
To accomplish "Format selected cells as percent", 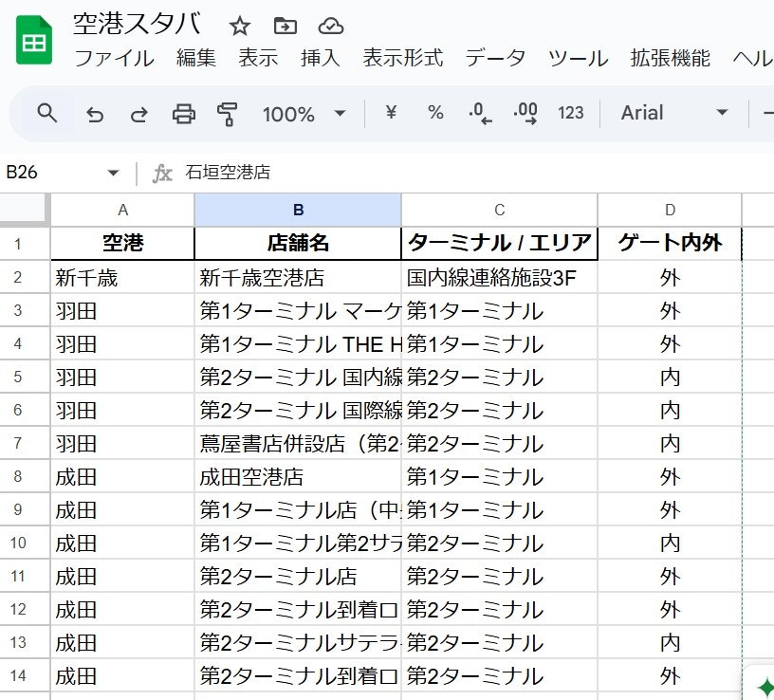I will [x=435, y=114].
